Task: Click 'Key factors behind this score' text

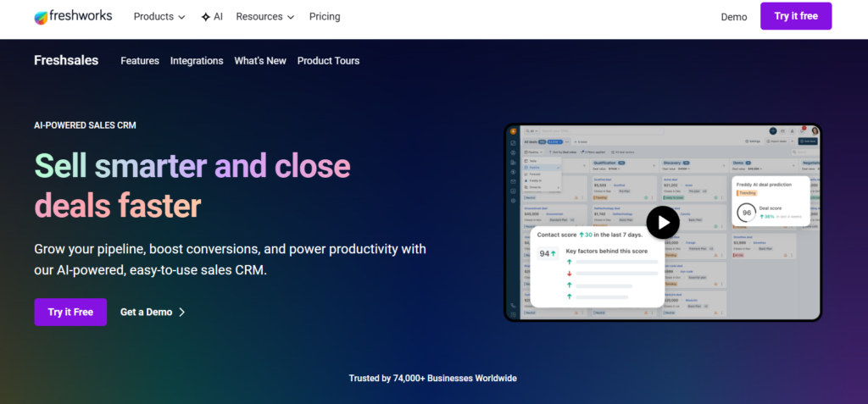Action: click(607, 252)
